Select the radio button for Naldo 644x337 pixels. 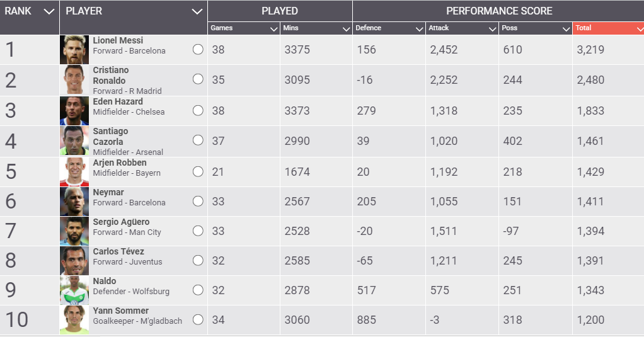point(198,290)
